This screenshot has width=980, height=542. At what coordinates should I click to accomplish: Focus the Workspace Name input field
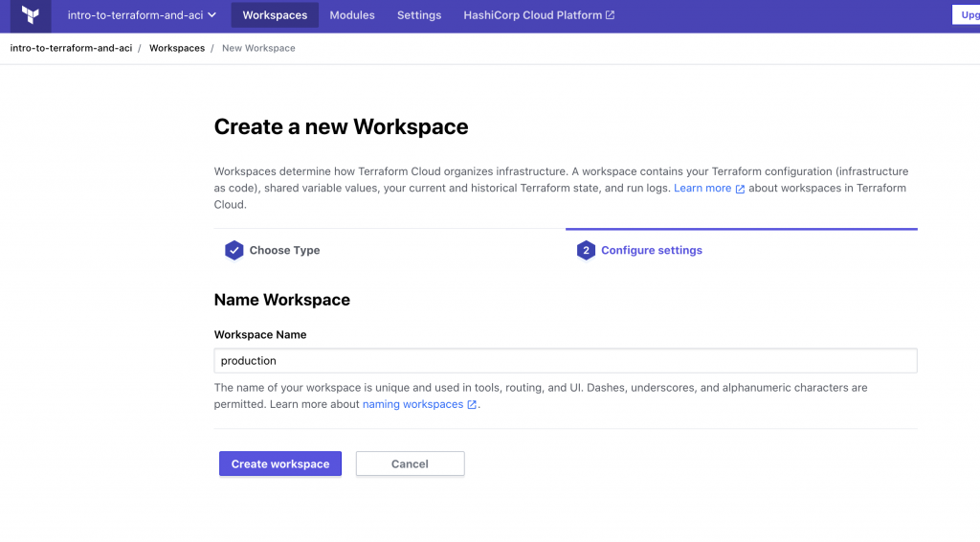565,361
